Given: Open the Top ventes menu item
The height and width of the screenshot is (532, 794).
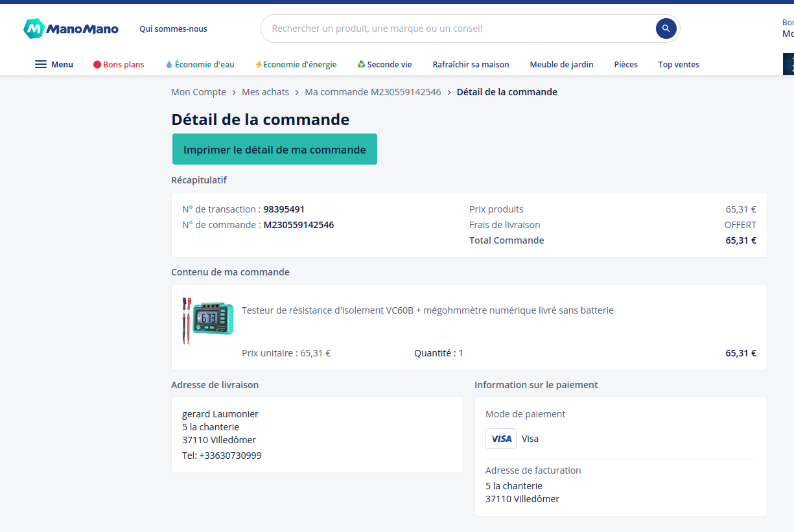Looking at the screenshot, I should pyautogui.click(x=679, y=64).
